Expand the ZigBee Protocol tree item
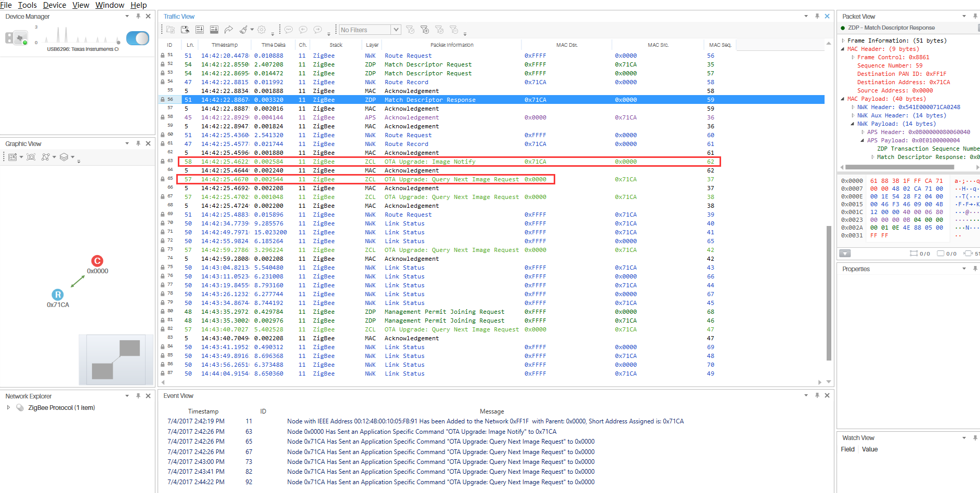The height and width of the screenshot is (493, 980). pyautogui.click(x=8, y=408)
